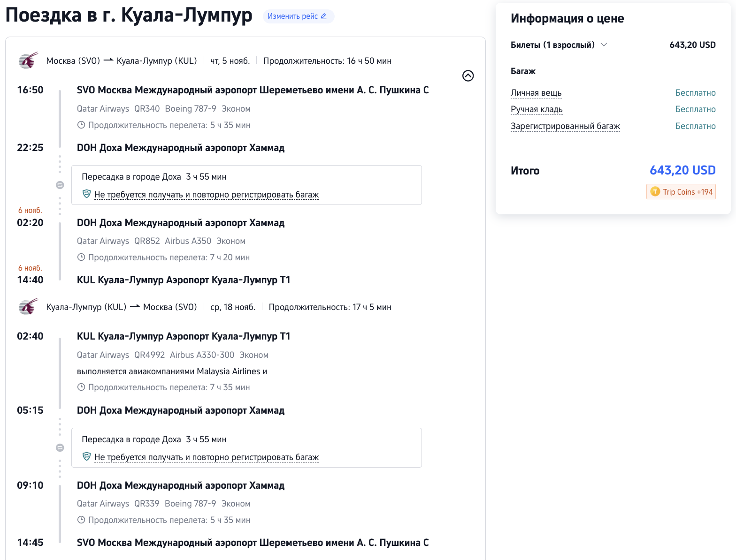Open baggage re-check info for first transfer

tap(206, 195)
